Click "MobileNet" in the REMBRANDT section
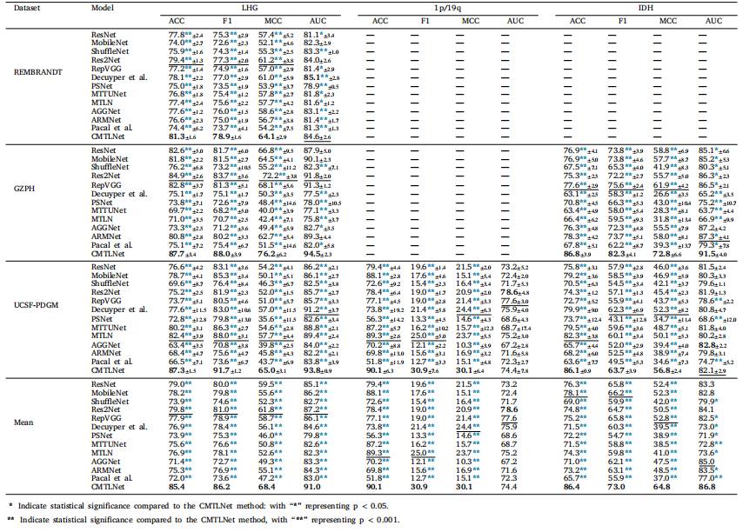The width and height of the screenshot is (756, 532). pos(110,43)
